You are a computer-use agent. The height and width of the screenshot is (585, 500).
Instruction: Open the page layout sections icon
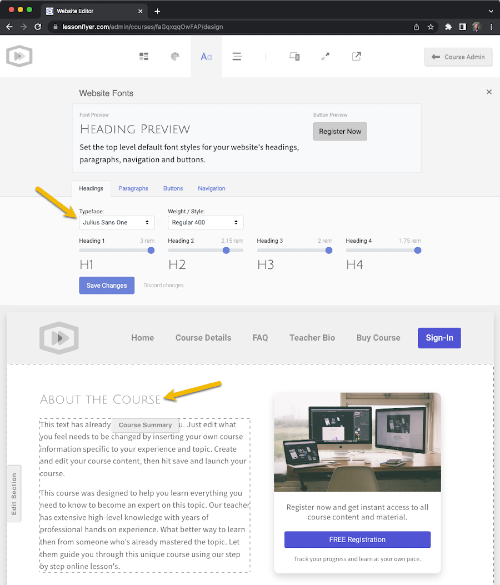144,56
